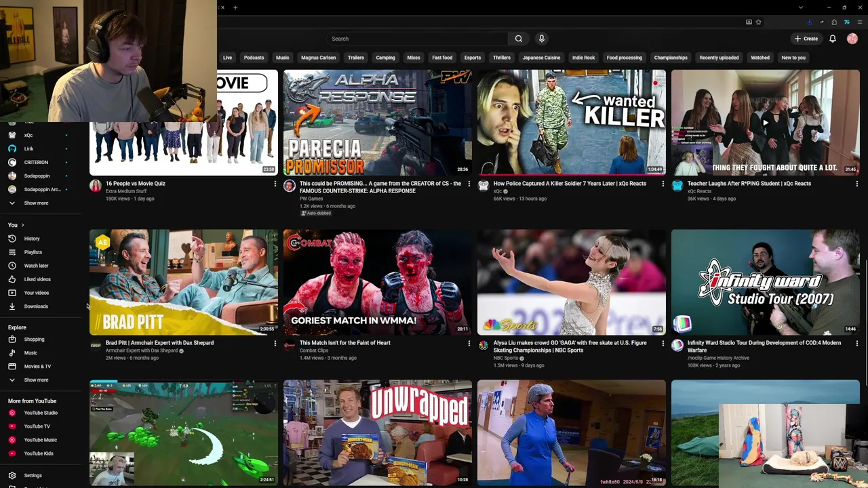The width and height of the screenshot is (868, 488).
Task: Select the Thrillers filter chip
Action: [x=501, y=58]
